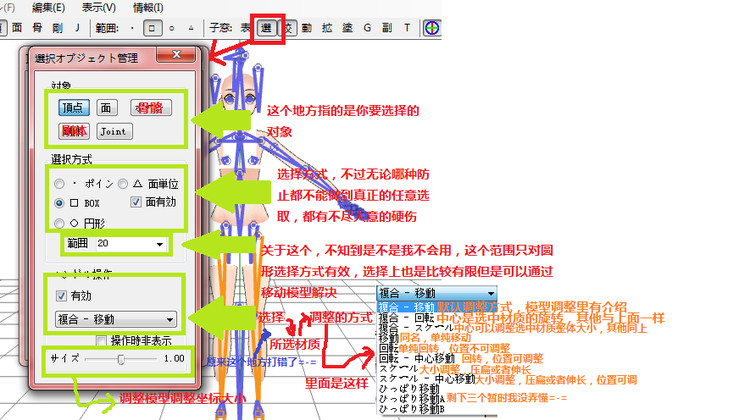Viewport: 750px width, 420px height.
Task: Open the 絞 filter sub-window
Action: 288,28
